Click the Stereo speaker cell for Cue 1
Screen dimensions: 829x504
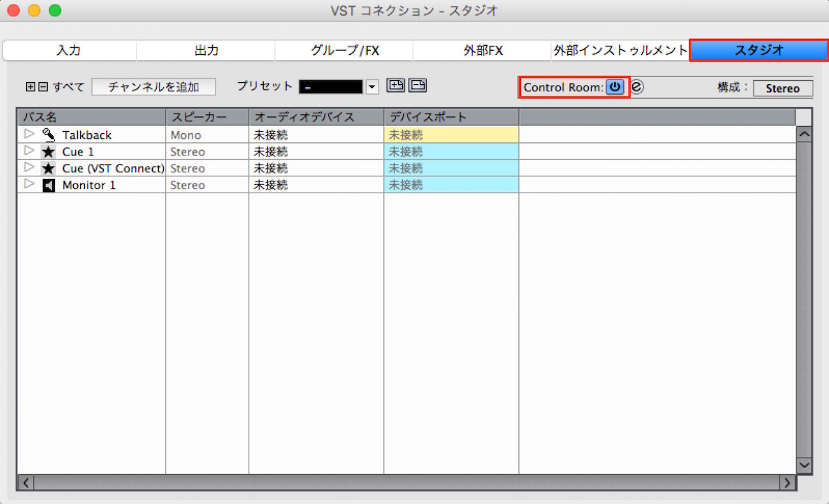[x=207, y=152]
